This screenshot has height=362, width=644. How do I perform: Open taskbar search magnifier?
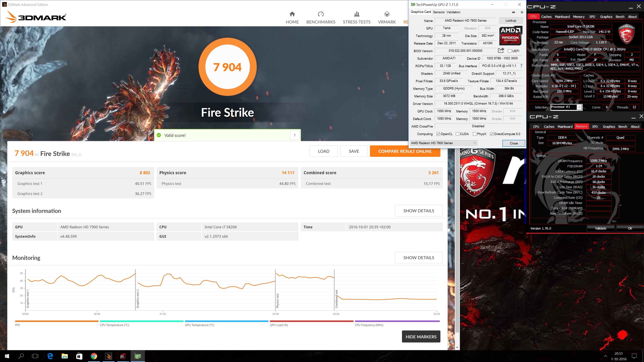[21, 356]
